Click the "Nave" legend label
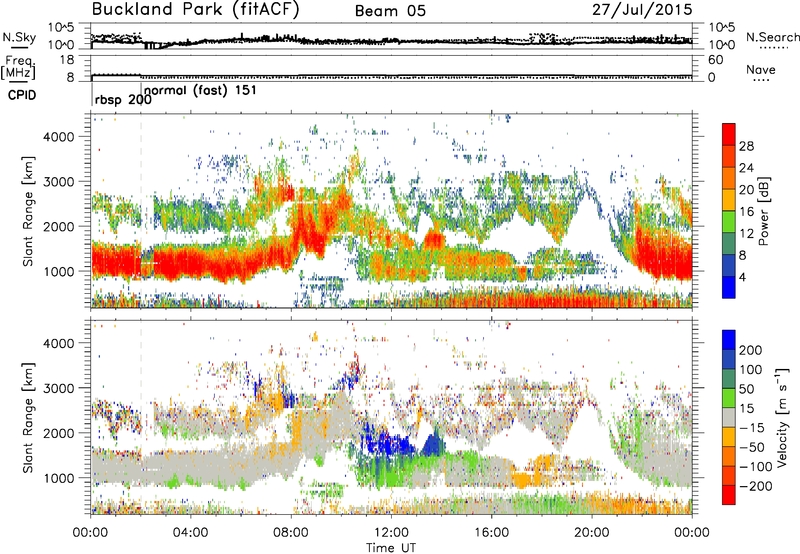This screenshot has width=800, height=554. 761,70
